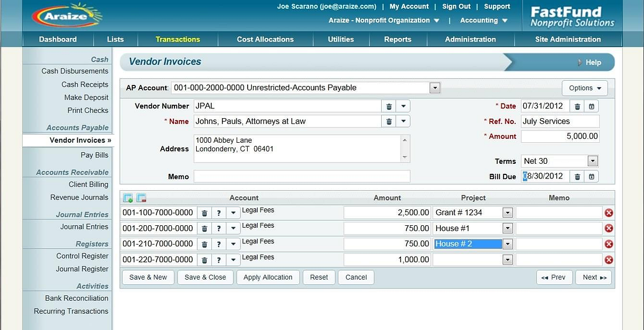This screenshot has width=644, height=330.
Task: Open the AP Account dropdown
Action: pyautogui.click(x=434, y=88)
